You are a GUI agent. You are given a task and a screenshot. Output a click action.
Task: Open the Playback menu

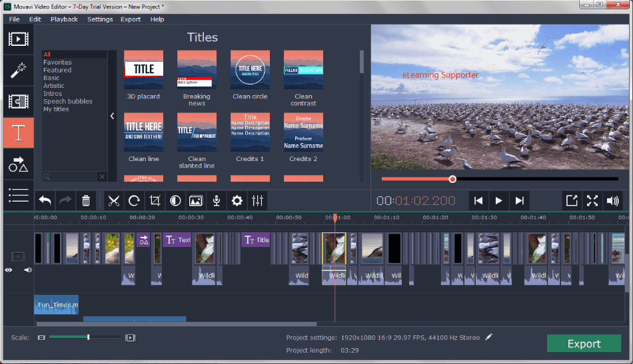click(64, 19)
